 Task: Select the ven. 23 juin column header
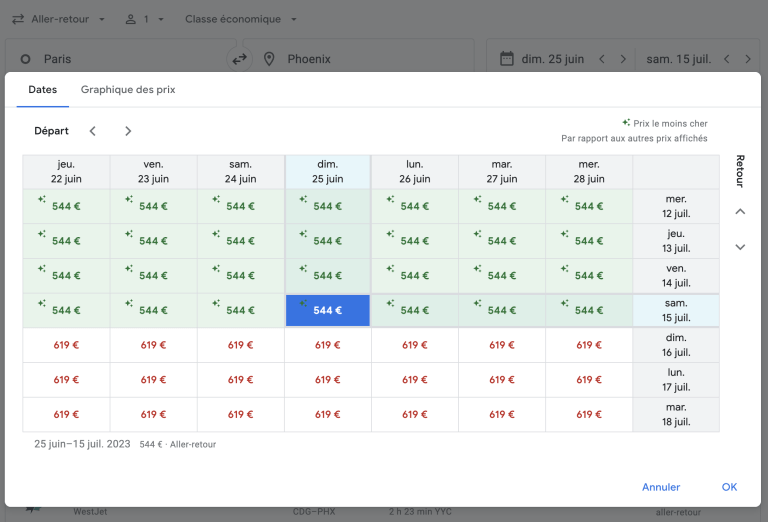pos(153,172)
